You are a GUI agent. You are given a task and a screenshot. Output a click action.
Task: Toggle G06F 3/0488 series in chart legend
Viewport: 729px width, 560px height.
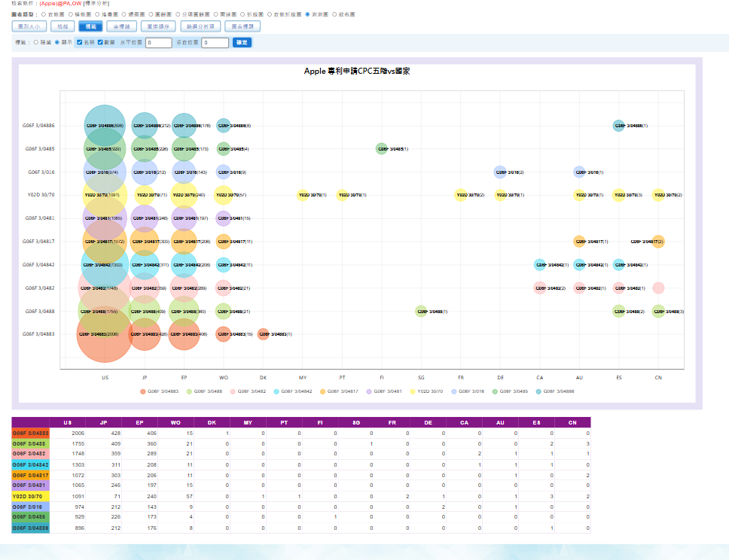[205, 391]
